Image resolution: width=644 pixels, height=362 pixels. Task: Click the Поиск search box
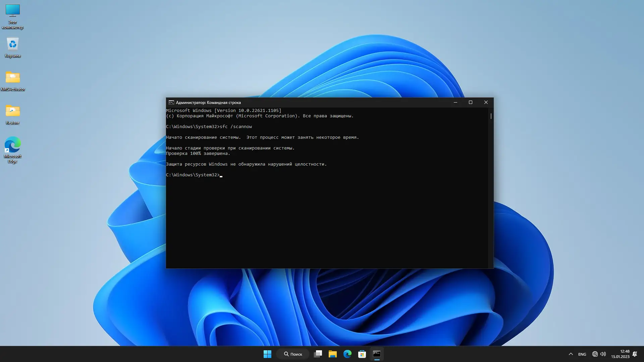(x=293, y=354)
